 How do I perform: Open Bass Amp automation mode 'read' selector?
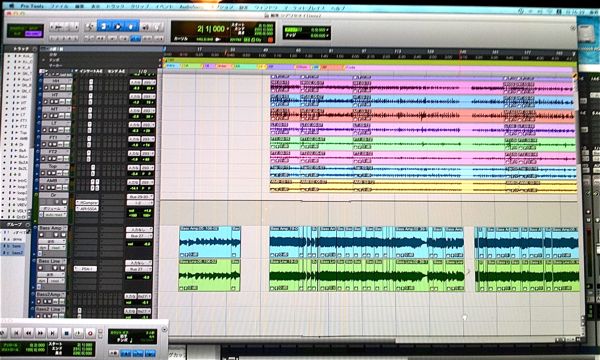coord(56,248)
